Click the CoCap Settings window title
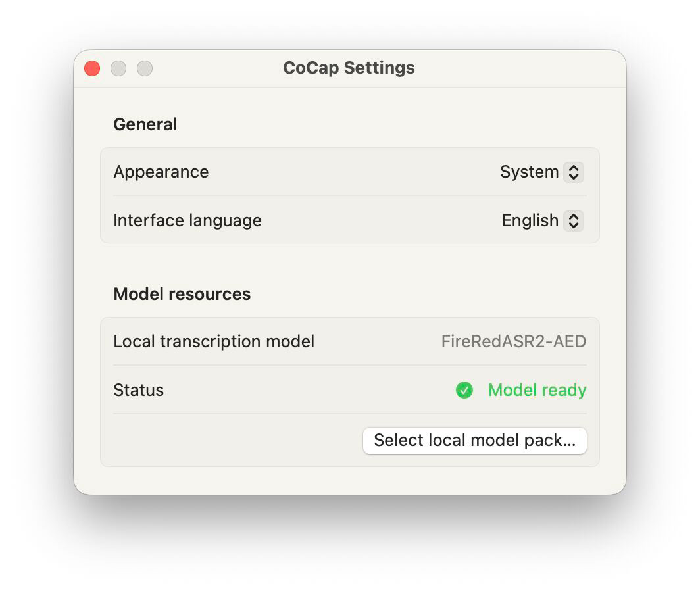The width and height of the screenshot is (700, 592). pyautogui.click(x=349, y=68)
